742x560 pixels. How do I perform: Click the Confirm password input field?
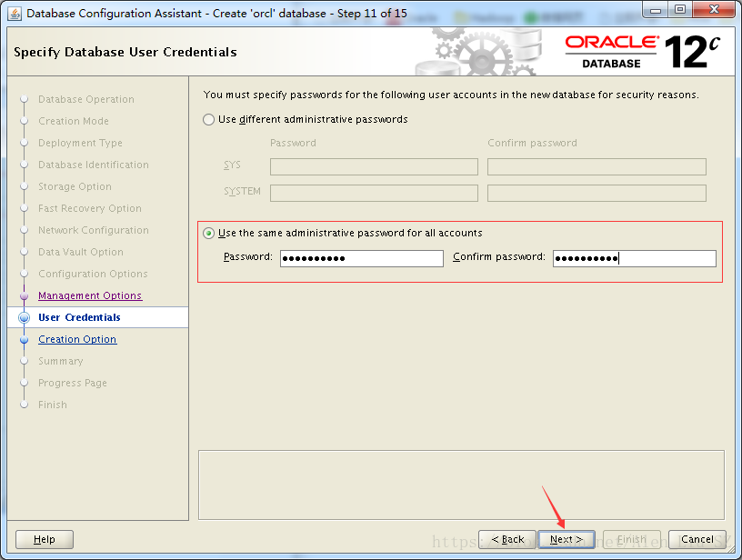coord(634,258)
